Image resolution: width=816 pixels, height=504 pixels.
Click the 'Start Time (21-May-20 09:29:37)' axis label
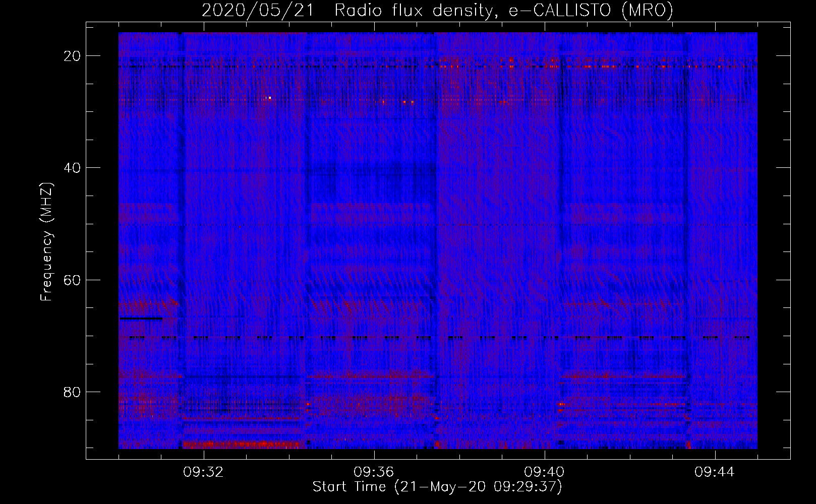coord(437,487)
